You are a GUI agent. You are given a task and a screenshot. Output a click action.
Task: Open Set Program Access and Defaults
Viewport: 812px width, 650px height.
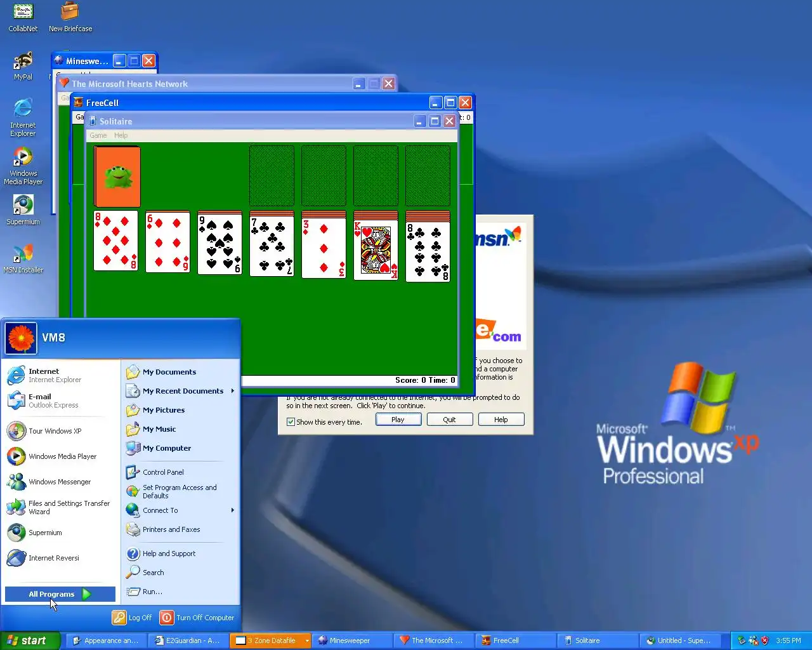pyautogui.click(x=180, y=491)
